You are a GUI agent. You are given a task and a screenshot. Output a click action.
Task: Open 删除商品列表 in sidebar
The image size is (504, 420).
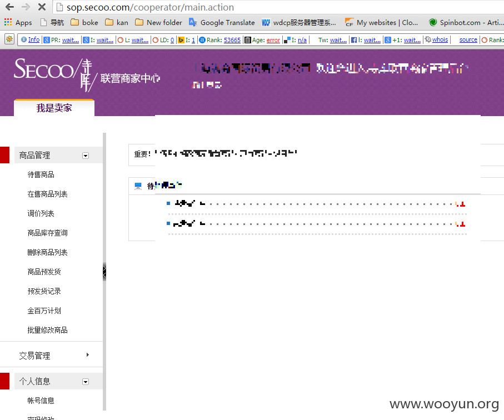[x=48, y=252]
